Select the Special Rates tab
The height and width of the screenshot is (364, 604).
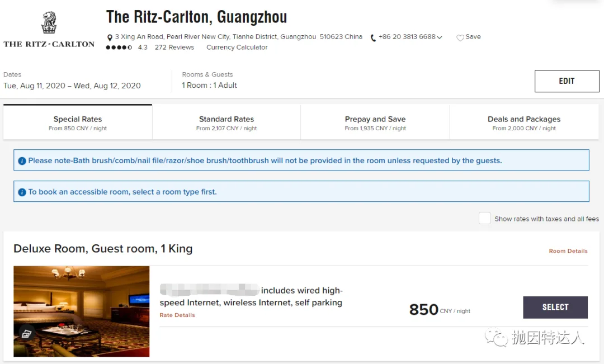78,122
